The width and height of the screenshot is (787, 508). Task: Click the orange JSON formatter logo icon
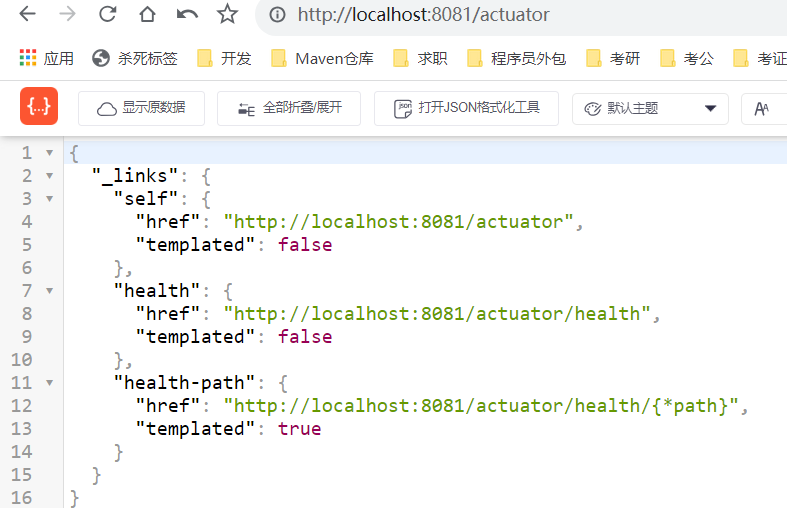(39, 106)
